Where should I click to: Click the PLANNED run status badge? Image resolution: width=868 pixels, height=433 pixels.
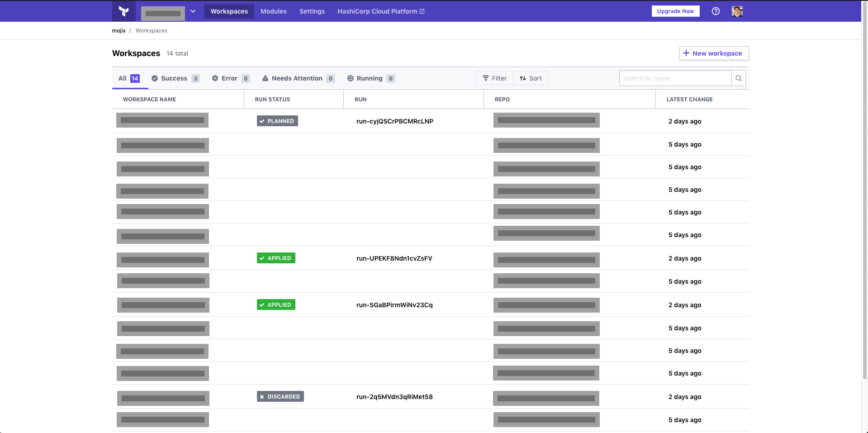click(x=277, y=121)
